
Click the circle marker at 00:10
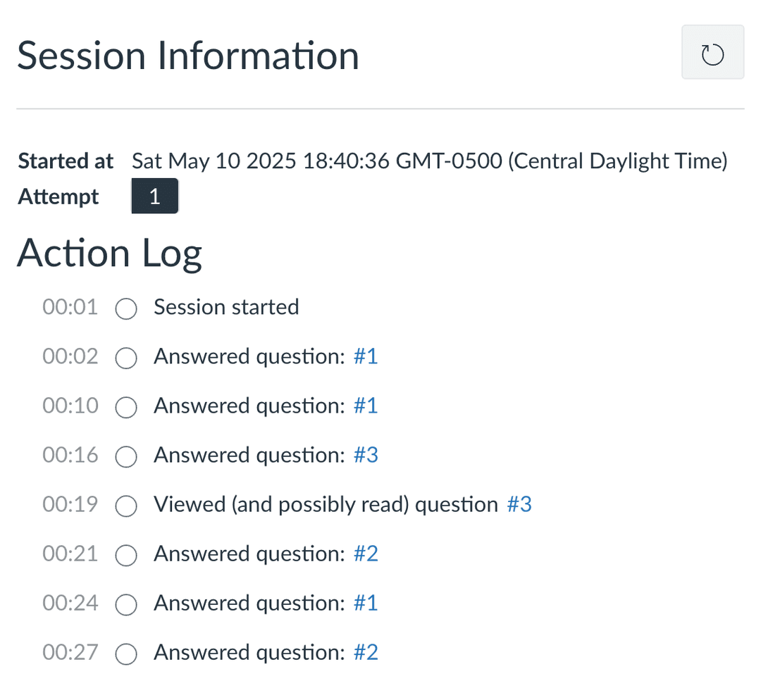click(126, 407)
